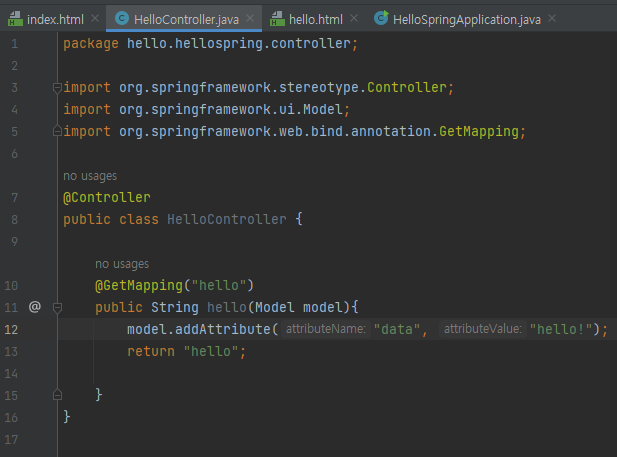
Task: Select the HelloController.java tab
Action: [186, 19]
